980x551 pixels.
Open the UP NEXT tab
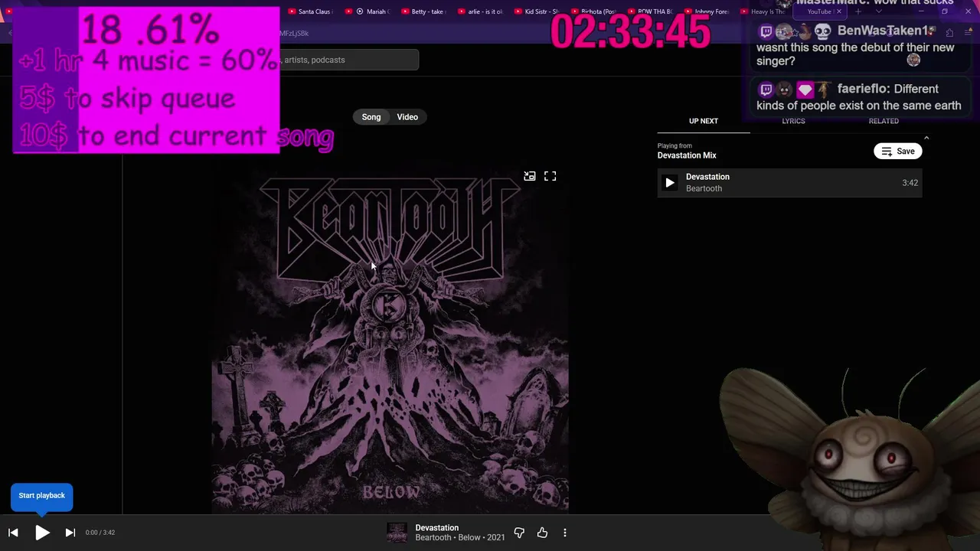[x=704, y=121]
